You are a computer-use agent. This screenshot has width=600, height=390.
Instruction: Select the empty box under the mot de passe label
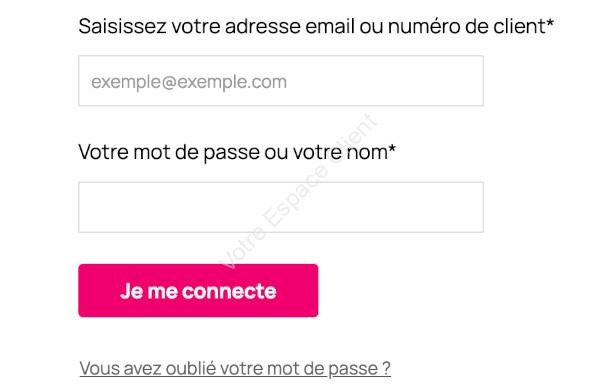pos(281,207)
